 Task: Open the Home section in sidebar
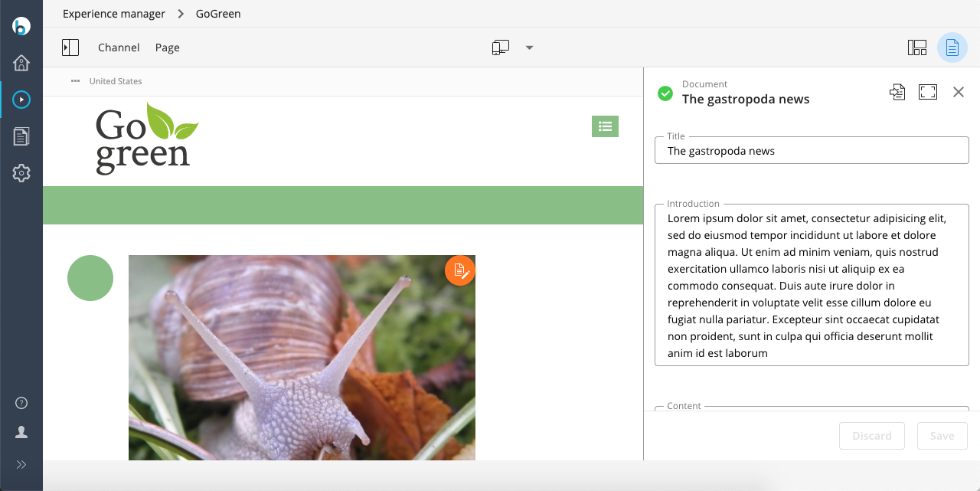(x=21, y=63)
